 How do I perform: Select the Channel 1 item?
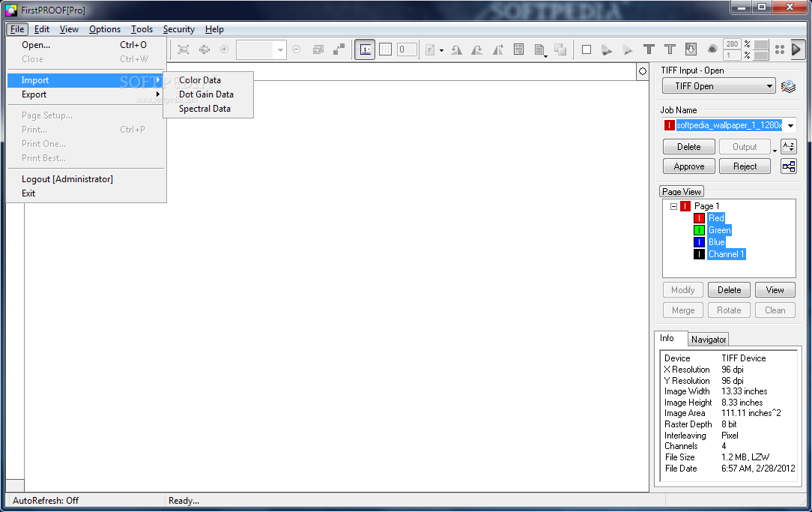[726, 254]
